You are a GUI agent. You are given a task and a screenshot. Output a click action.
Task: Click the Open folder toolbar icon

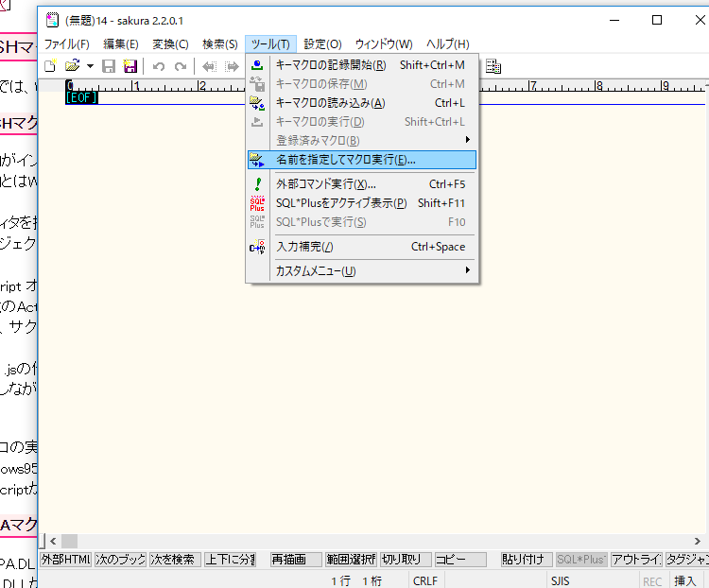pyautogui.click(x=73, y=66)
